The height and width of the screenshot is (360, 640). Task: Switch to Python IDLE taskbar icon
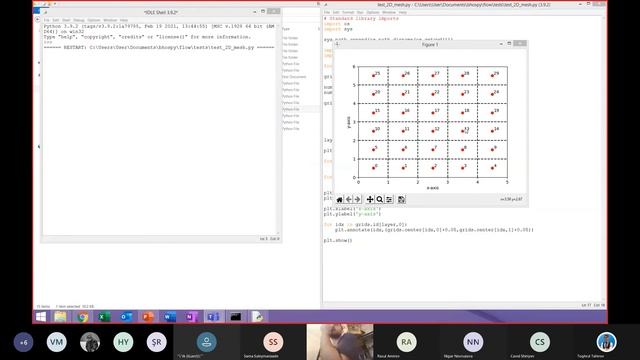257,317
